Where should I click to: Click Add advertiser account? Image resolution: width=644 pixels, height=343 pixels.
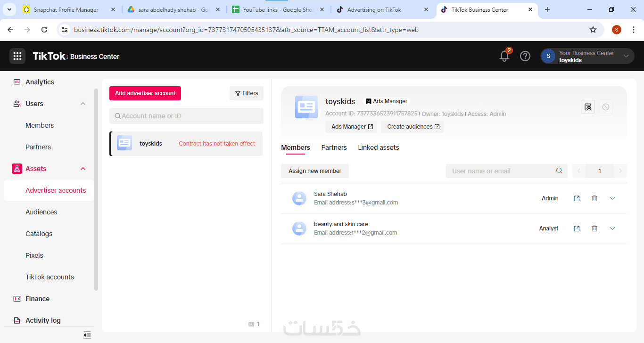[145, 93]
